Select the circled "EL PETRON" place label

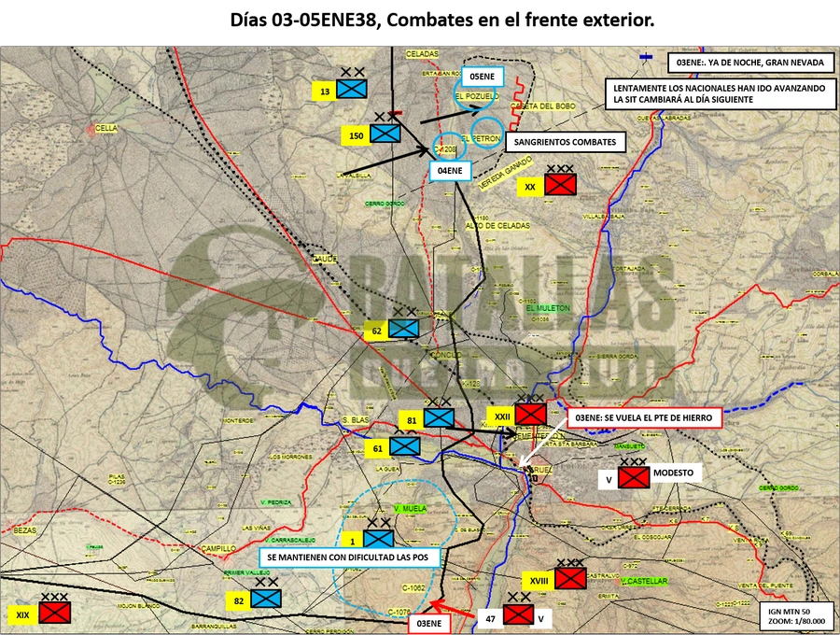(x=482, y=138)
